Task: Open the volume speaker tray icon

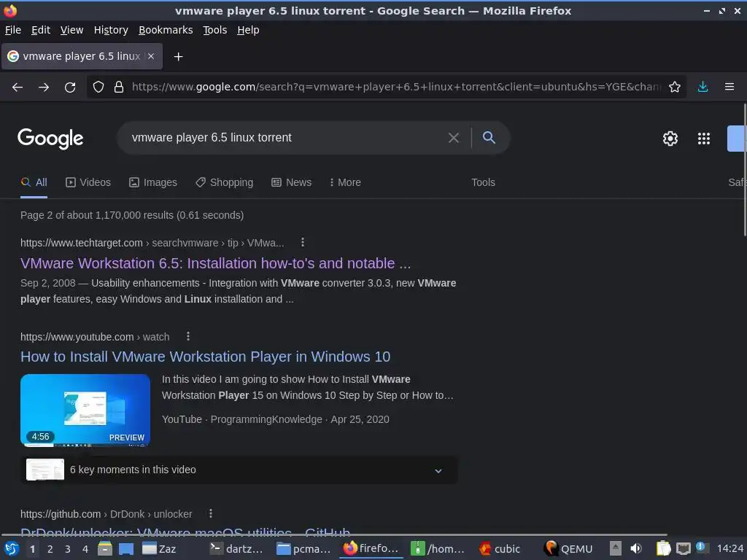Action: point(636,549)
